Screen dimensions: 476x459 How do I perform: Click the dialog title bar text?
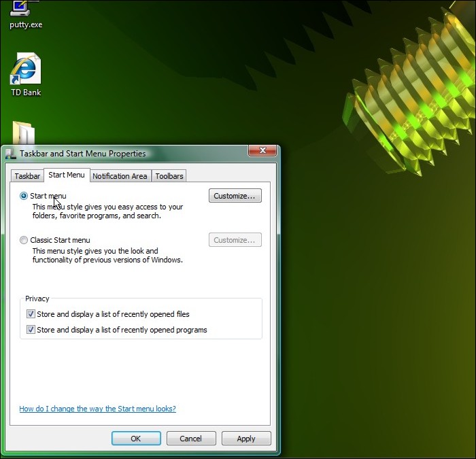click(x=82, y=154)
